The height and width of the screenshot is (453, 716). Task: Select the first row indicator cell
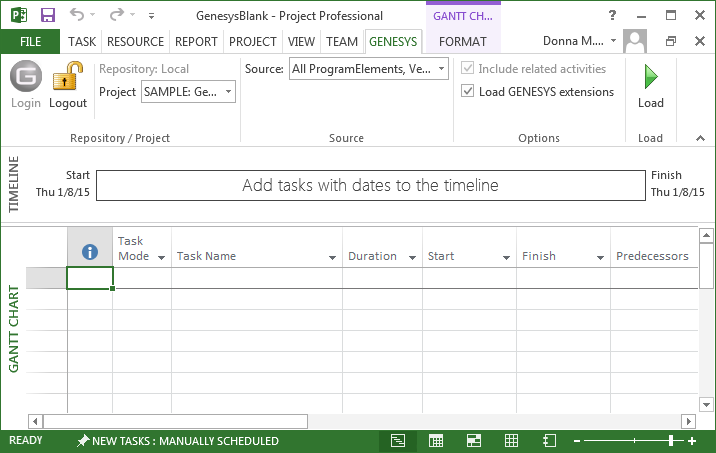click(x=90, y=278)
